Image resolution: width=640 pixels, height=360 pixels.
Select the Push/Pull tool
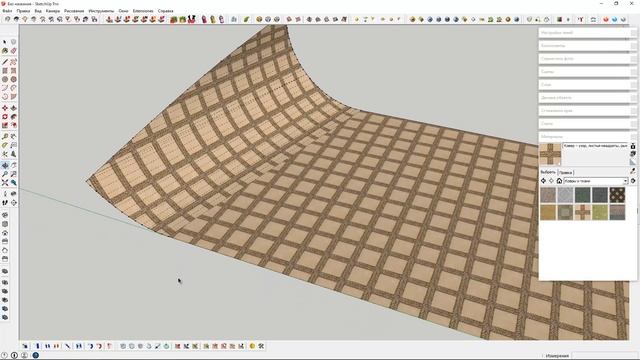(13, 108)
